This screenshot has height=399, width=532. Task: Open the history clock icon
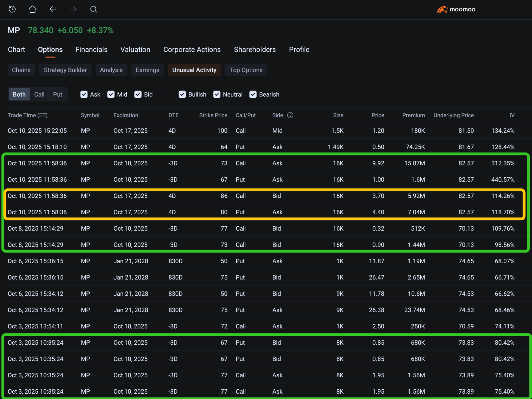(x=12, y=9)
